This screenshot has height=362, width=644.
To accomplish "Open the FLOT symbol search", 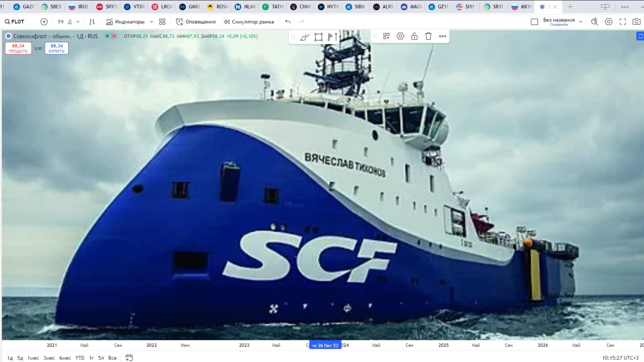I will pyautogui.click(x=14, y=22).
